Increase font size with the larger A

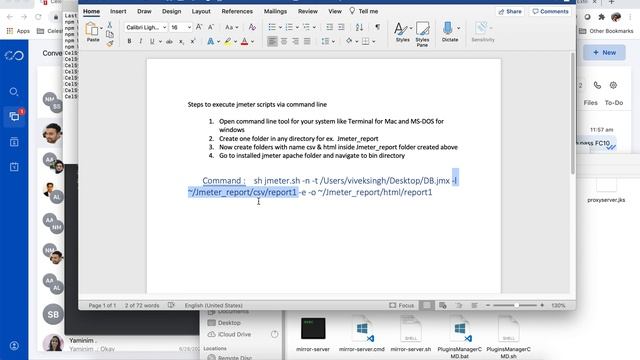click(x=199, y=27)
